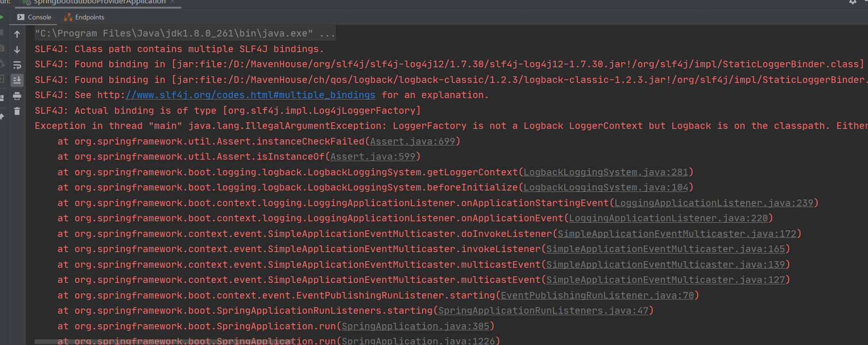Viewport: 868px width, 345px height.
Task: Open SimpleApplicationEventMulticaster.java:139 link
Action: click(x=665, y=264)
